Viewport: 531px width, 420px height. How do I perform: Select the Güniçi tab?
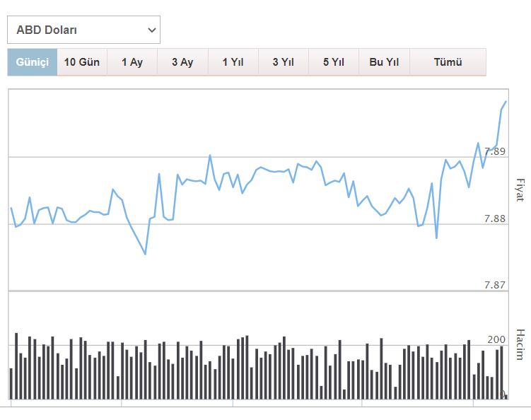32,62
